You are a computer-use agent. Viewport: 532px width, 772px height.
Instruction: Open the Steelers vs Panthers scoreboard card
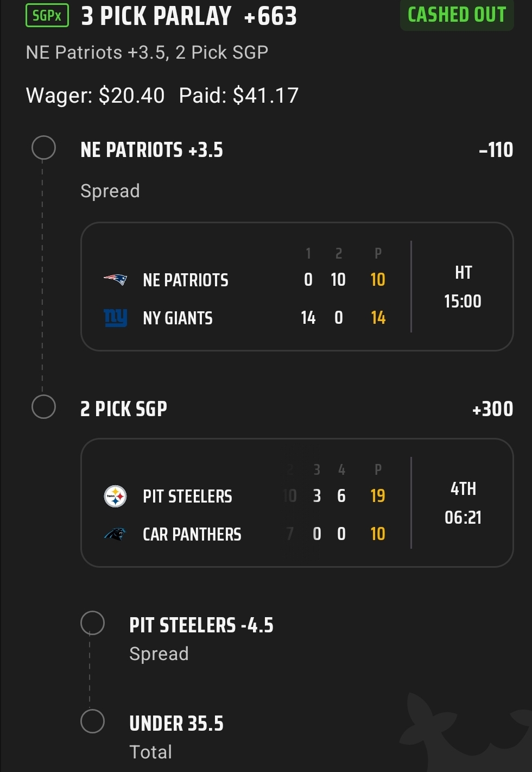click(297, 503)
